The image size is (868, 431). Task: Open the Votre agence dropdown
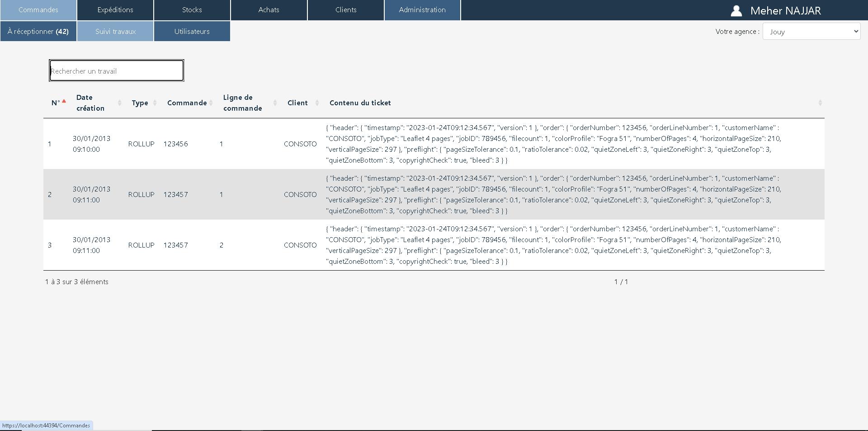click(x=811, y=32)
